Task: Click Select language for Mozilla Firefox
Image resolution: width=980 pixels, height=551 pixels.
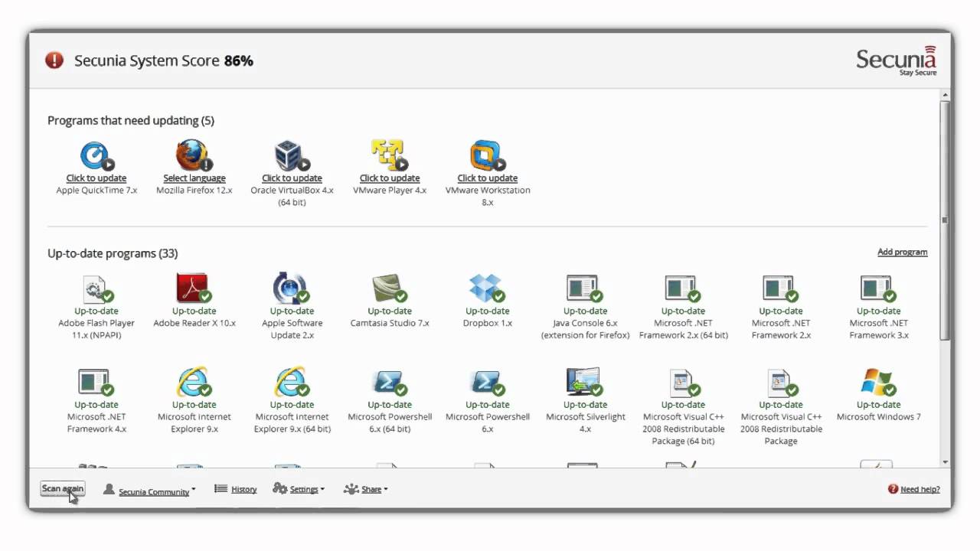Action: tap(194, 178)
